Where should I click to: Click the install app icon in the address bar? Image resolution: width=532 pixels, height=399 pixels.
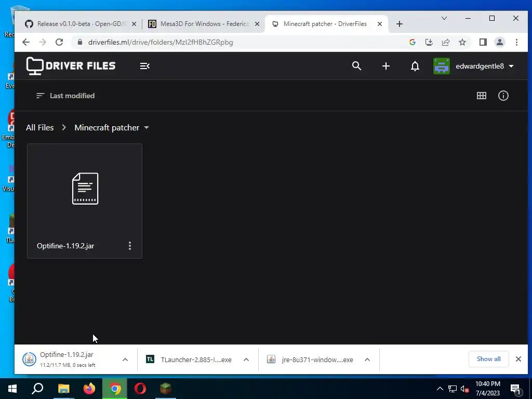click(x=429, y=42)
